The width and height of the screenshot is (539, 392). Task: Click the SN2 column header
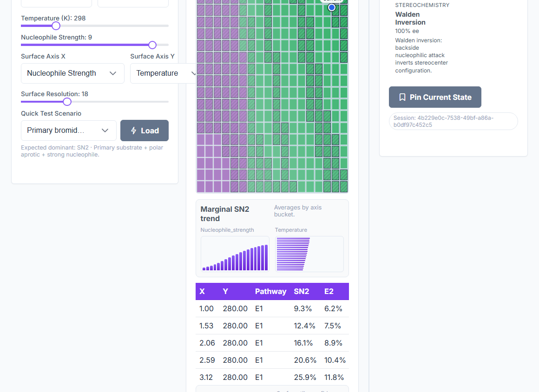tap(302, 291)
